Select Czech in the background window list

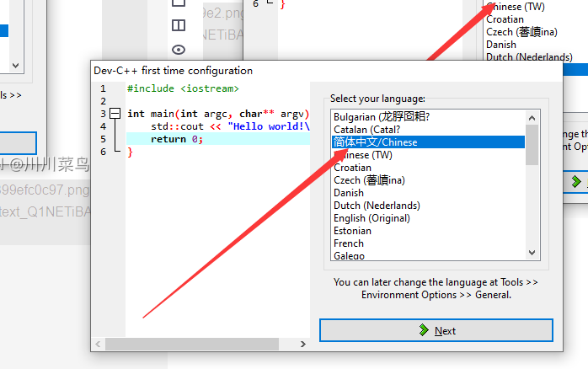click(x=521, y=32)
